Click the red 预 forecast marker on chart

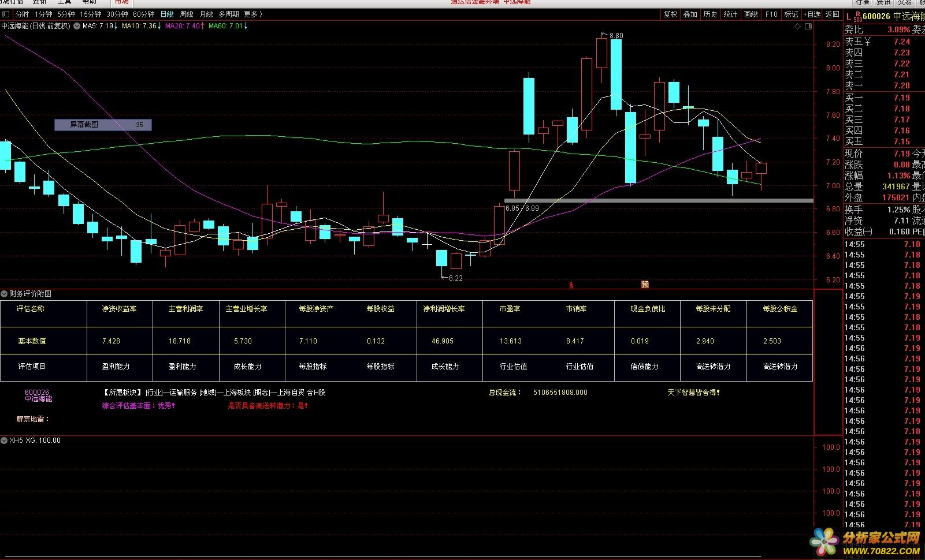[645, 284]
